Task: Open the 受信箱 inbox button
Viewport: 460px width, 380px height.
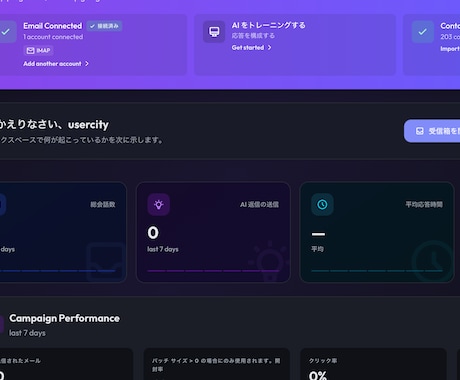Action: [x=432, y=131]
